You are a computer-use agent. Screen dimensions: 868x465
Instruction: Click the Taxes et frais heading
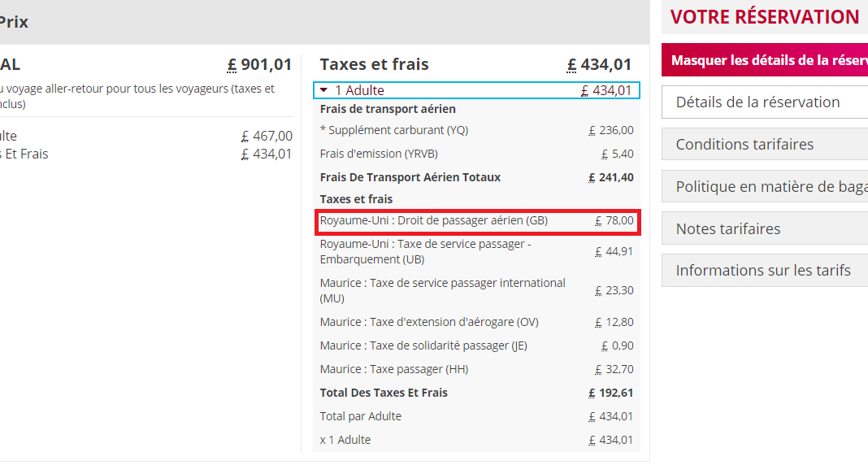[374, 65]
